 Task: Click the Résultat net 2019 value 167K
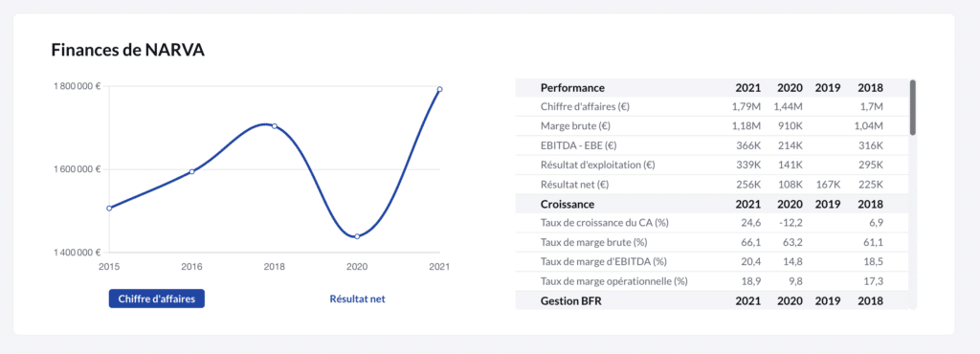[x=828, y=185]
